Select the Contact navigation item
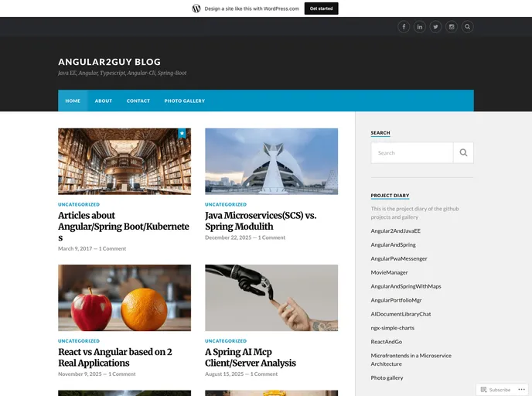 tap(138, 101)
